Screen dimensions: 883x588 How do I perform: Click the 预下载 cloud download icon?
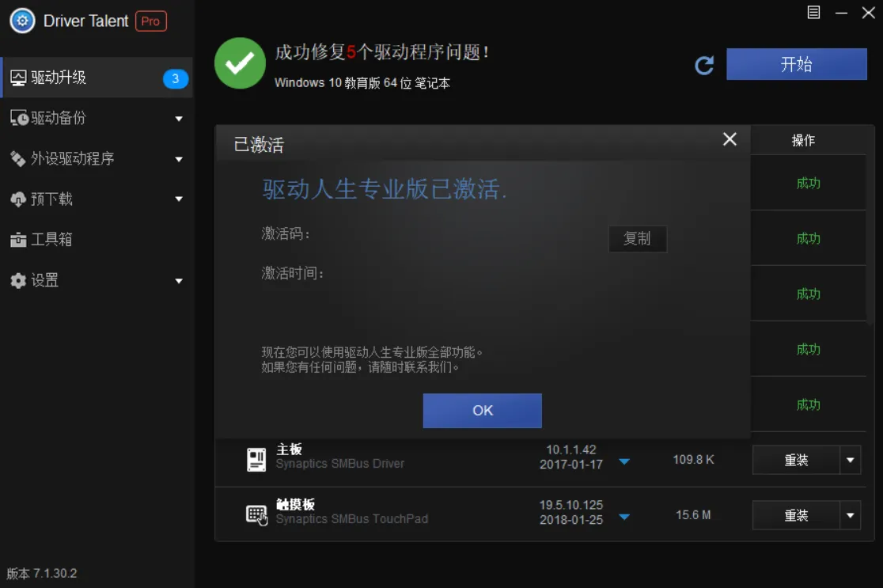(x=18, y=199)
